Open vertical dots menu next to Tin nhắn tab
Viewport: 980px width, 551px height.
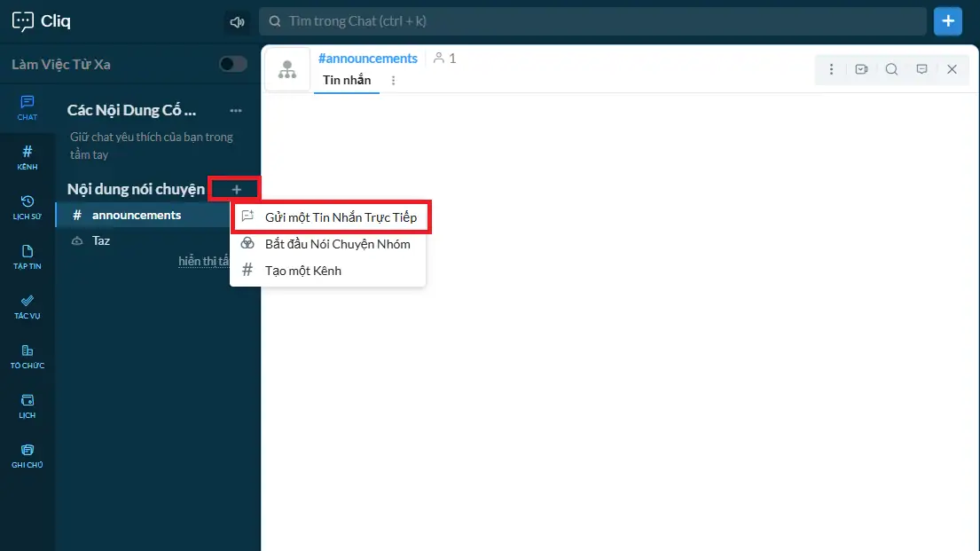(394, 81)
